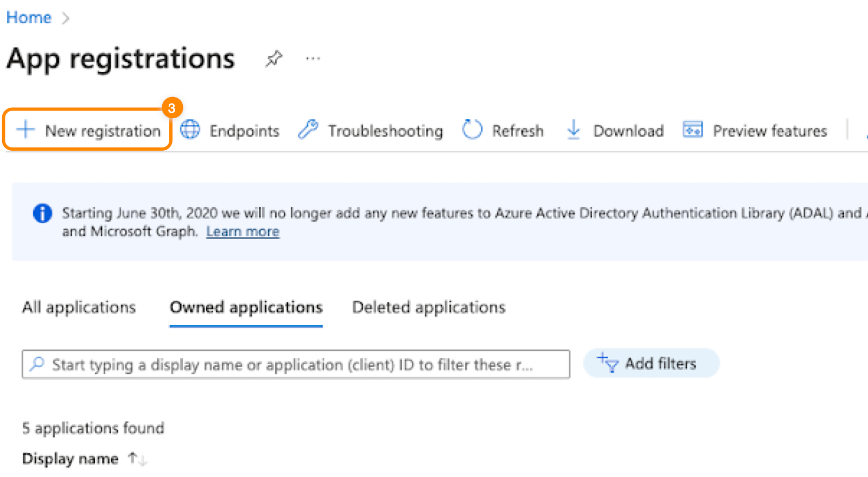868x477 pixels.
Task: Click the Download arrow icon
Action: (x=573, y=130)
